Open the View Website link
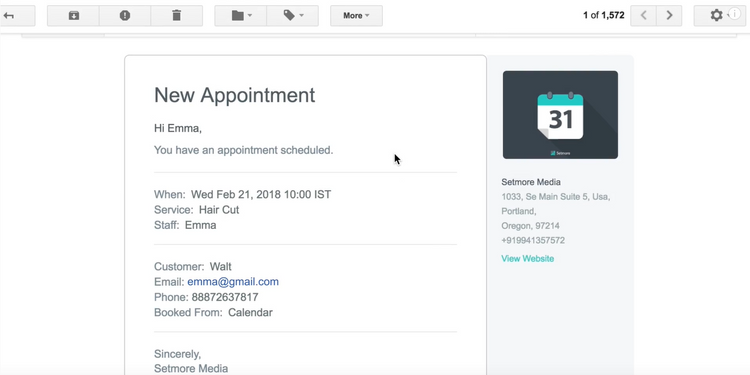 click(x=528, y=259)
